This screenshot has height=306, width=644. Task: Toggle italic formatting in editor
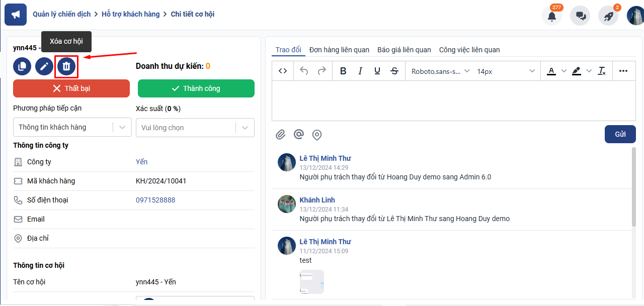pos(360,71)
